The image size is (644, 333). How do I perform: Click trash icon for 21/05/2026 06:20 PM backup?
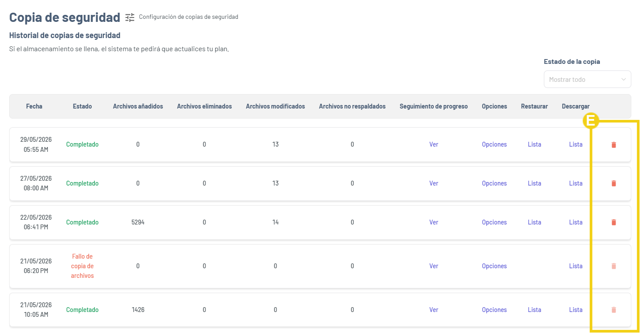[613, 266]
